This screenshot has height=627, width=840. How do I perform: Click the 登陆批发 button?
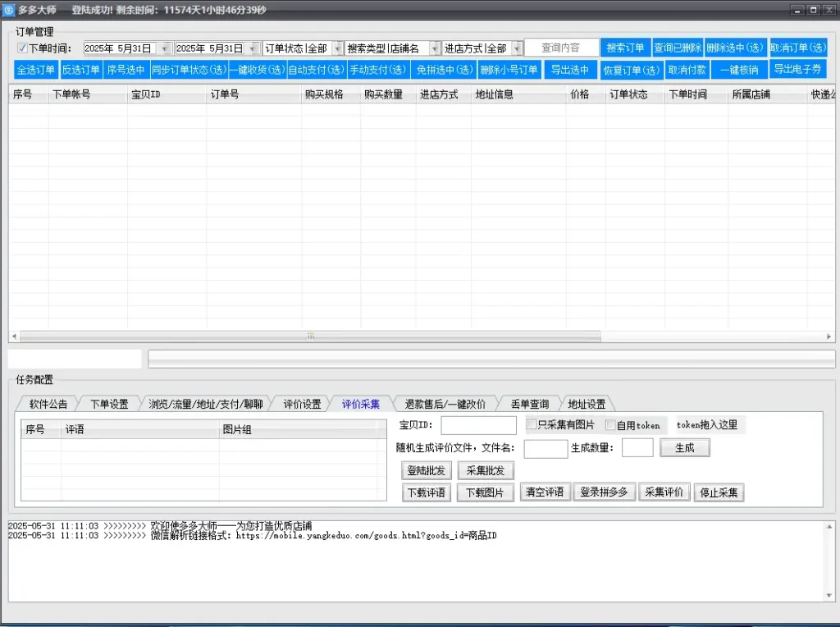coord(427,470)
